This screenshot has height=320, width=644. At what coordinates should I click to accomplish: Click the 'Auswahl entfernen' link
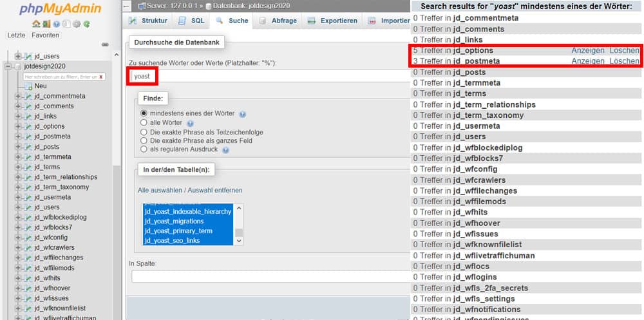click(215, 190)
